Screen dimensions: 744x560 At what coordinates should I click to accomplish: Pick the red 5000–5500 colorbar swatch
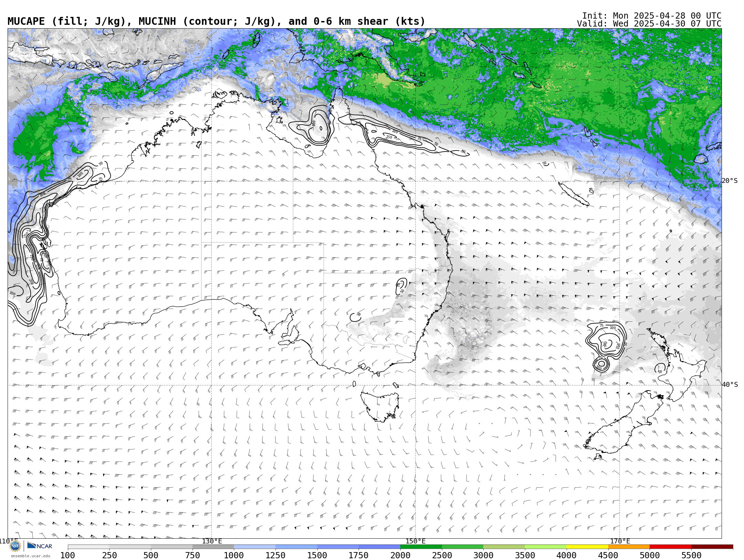670,547
